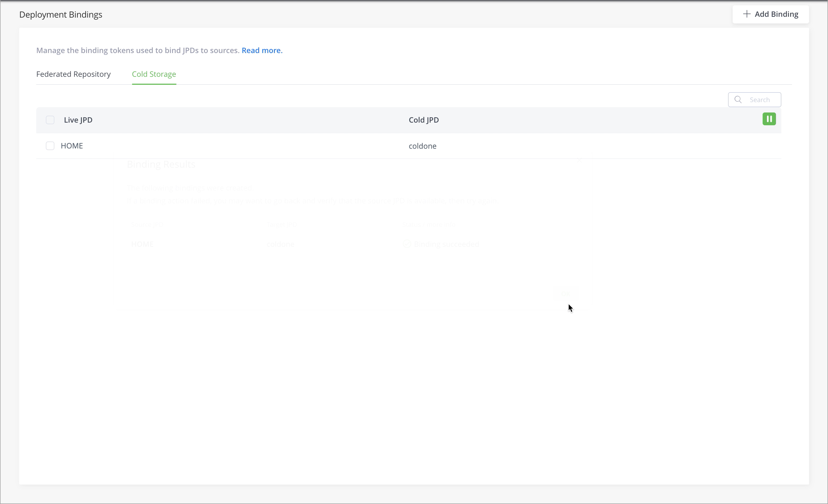
Task: Sort by the Live JPD column header
Action: tap(78, 120)
